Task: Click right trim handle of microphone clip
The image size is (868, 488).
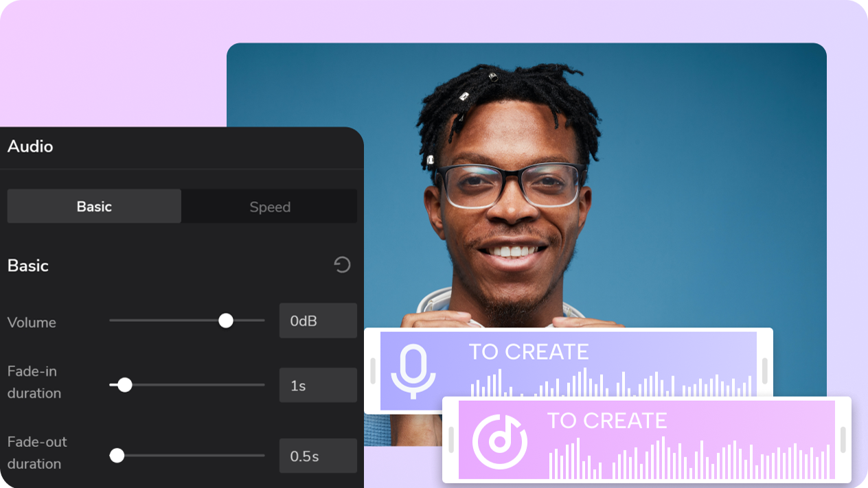Action: 765,371
